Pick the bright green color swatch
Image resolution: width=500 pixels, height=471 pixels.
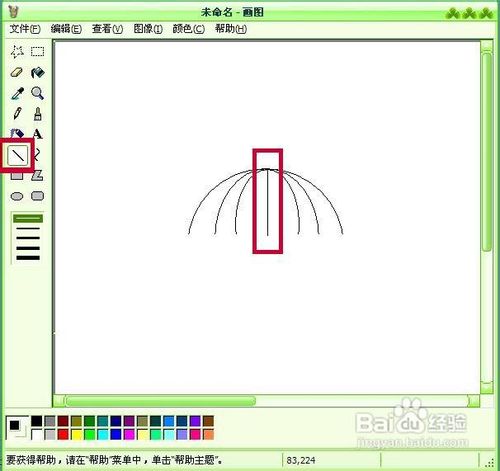coord(89,434)
